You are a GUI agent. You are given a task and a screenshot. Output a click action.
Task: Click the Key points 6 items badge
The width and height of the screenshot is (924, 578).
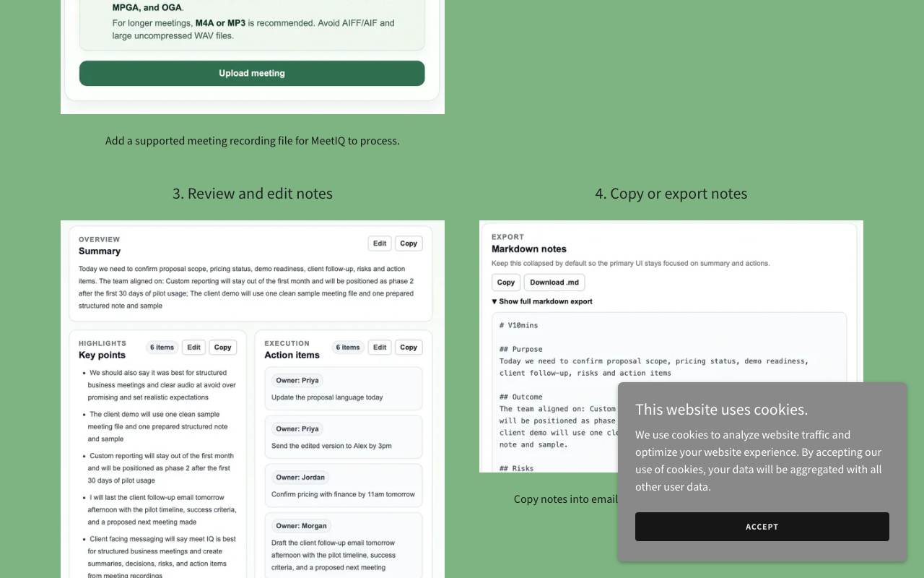point(162,348)
